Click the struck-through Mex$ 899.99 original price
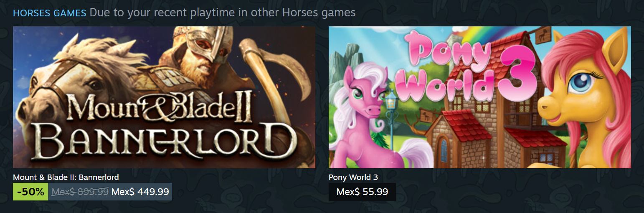This screenshot has height=213, width=644. pos(80,192)
